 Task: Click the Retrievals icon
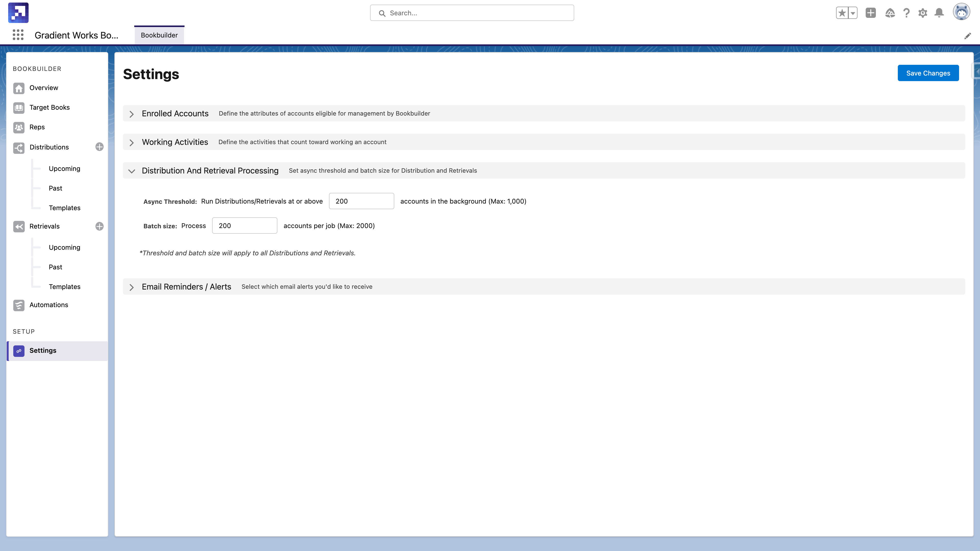[19, 227]
